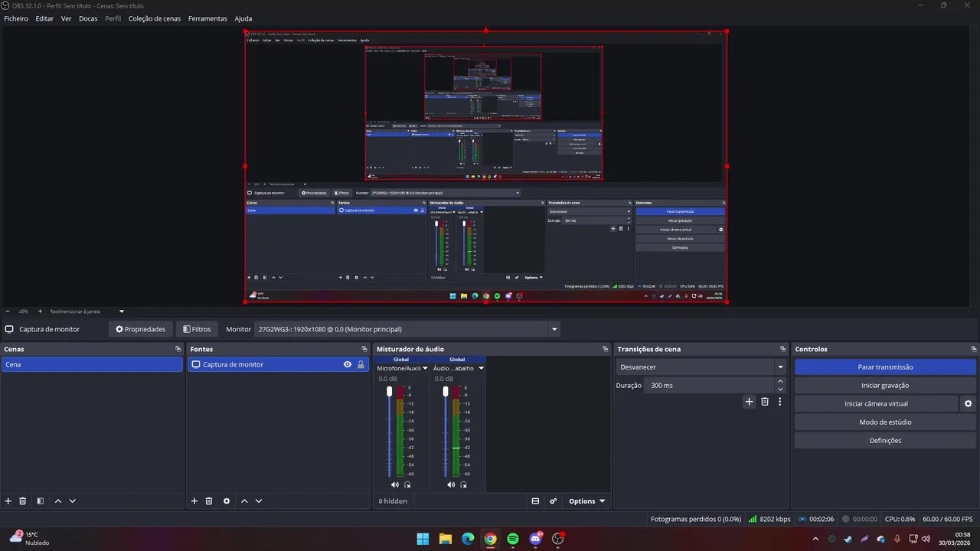Zoom in preview with plus icon
Screen dimensions: 980x551
[x=40, y=311]
